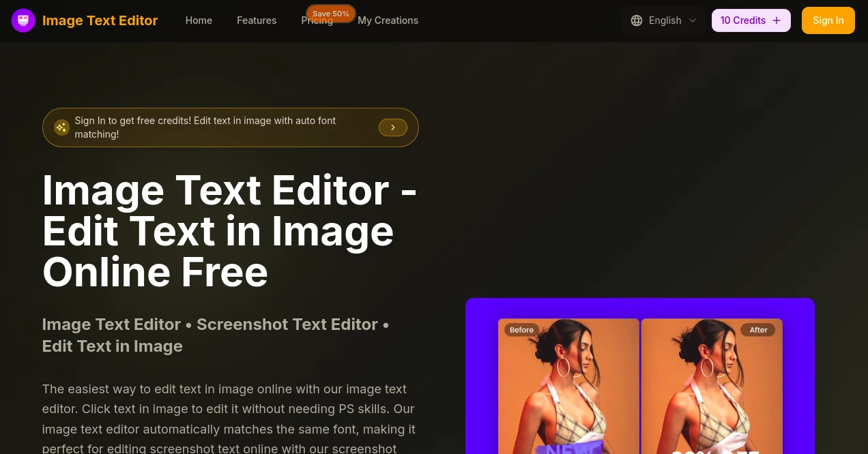
Task: Go to My Creations
Action: coord(388,20)
